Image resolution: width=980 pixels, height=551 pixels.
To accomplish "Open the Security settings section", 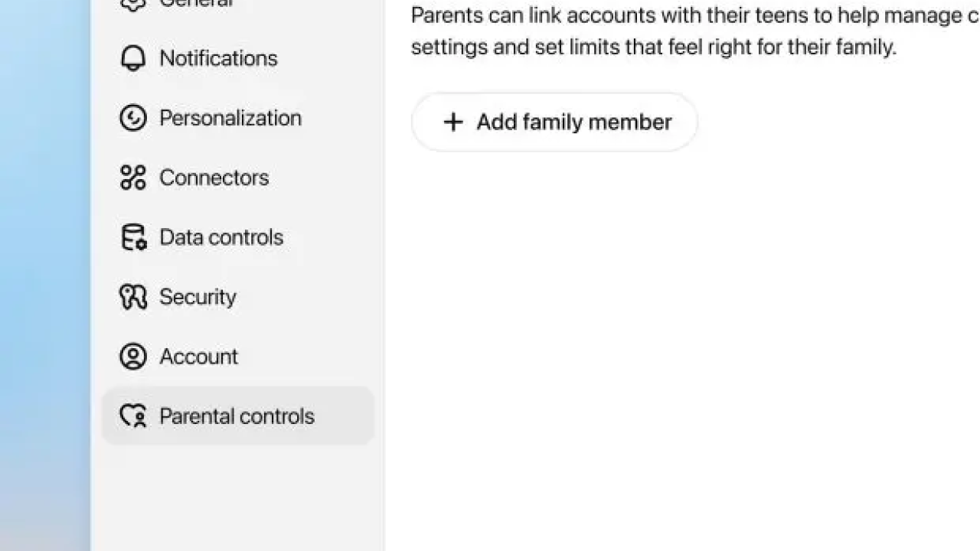I will click(x=198, y=297).
